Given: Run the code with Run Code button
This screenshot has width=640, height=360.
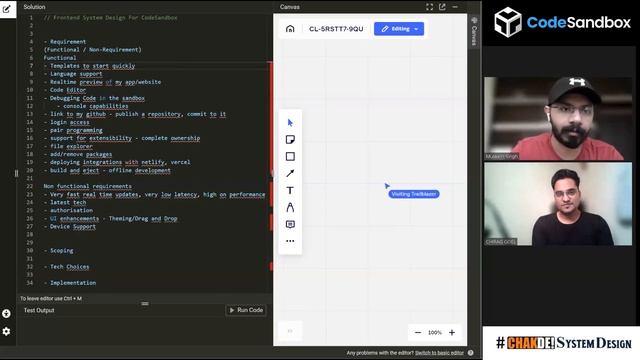Looking at the screenshot, I should [x=246, y=310].
